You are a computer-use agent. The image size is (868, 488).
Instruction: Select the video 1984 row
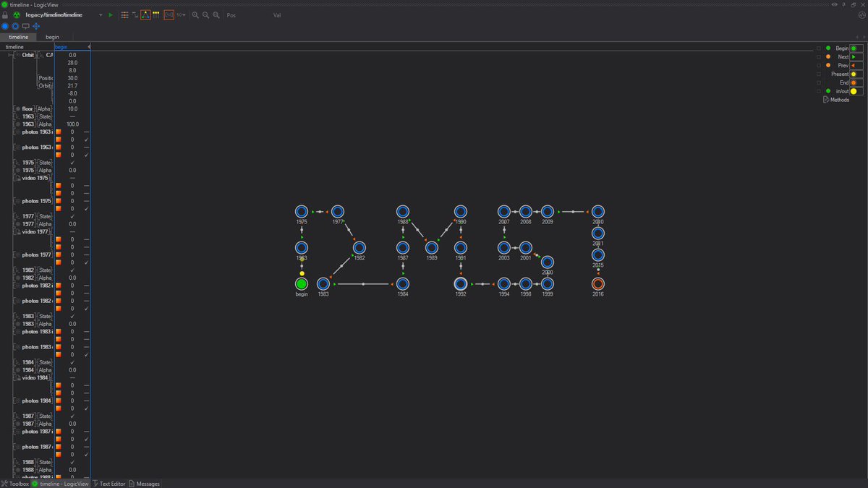click(35, 377)
